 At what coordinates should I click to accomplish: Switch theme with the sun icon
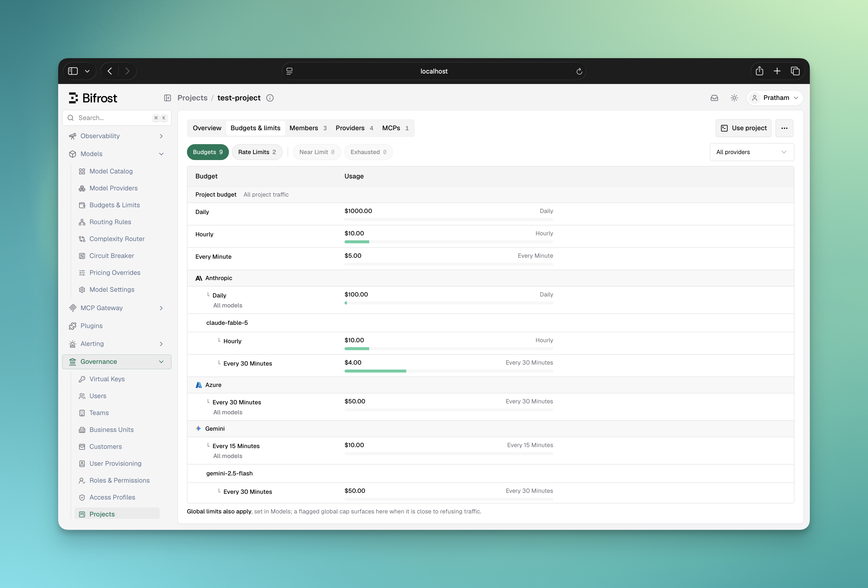734,98
